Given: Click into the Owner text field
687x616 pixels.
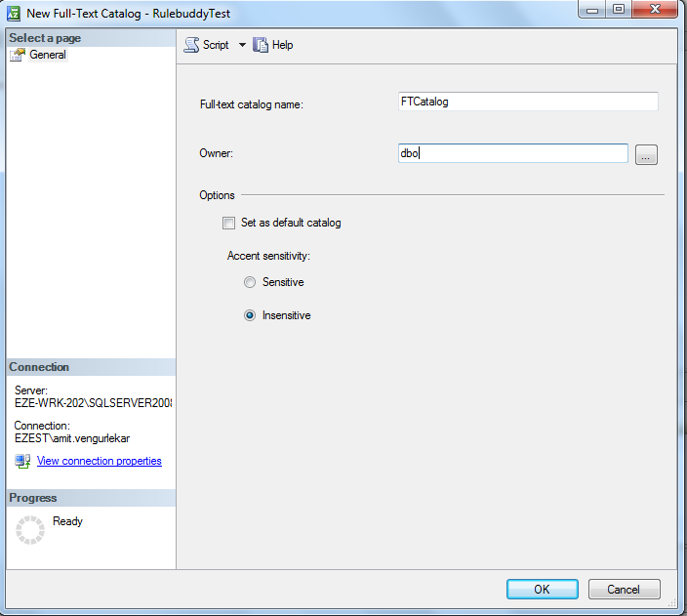Looking at the screenshot, I should click(x=512, y=153).
